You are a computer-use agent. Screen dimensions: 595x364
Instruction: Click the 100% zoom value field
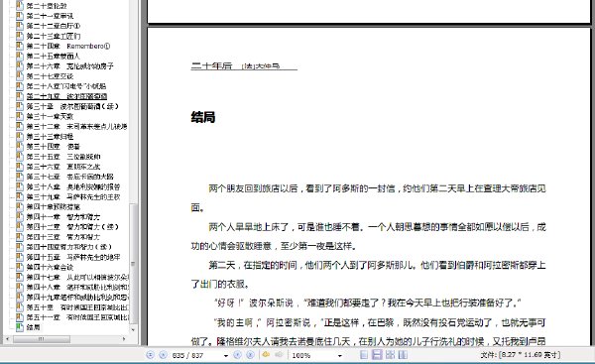[313, 355]
